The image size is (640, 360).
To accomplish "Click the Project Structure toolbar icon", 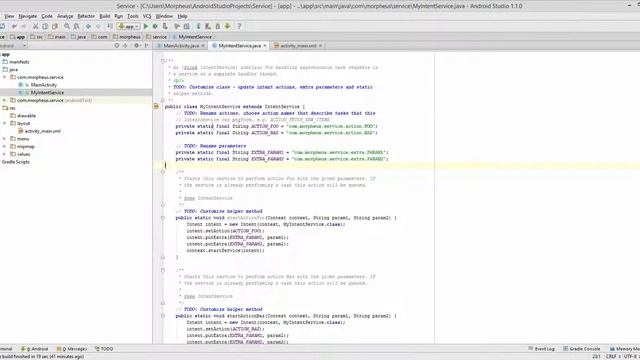I will click(177, 27).
